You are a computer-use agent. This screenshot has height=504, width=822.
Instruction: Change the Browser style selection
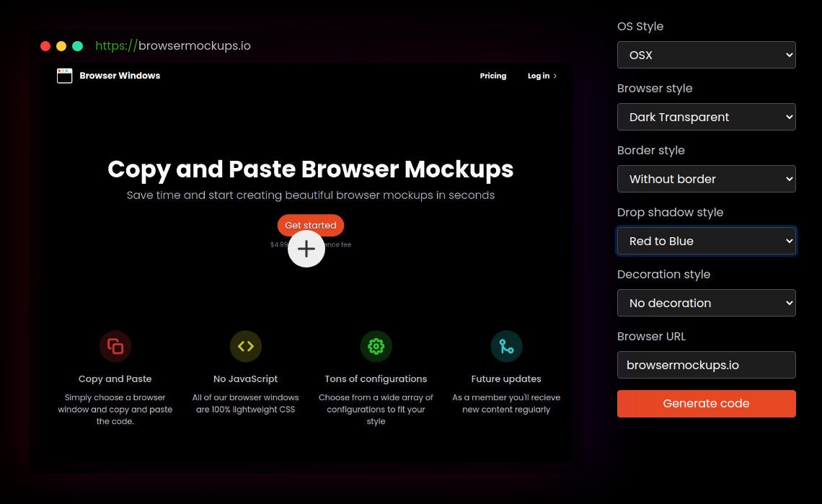point(706,117)
